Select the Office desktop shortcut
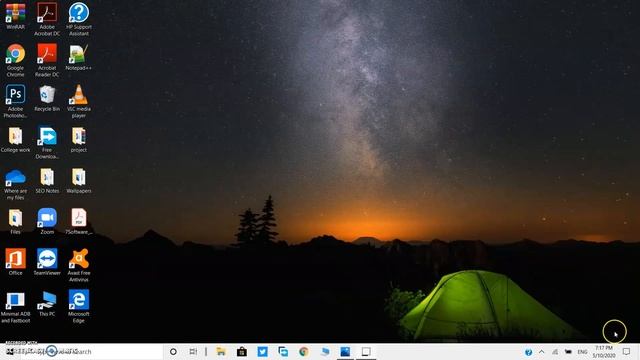Viewport: 640px width, 360px height. (x=16, y=262)
